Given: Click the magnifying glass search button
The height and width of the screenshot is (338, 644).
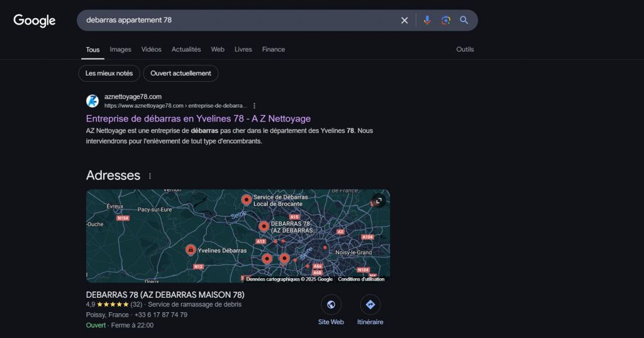Looking at the screenshot, I should tap(464, 20).
